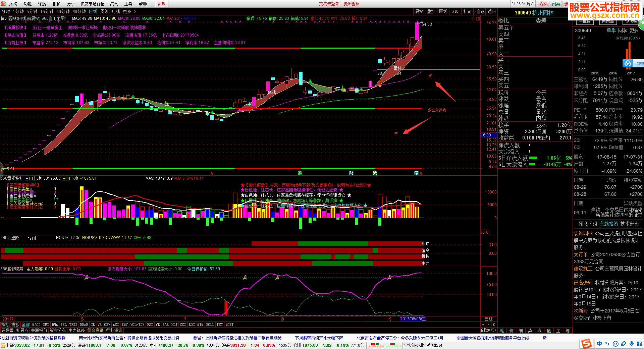Image resolution: width=644 pixels, height=349 pixels.
Task: Open the 主力轨迹 tab
Action: 77,330
